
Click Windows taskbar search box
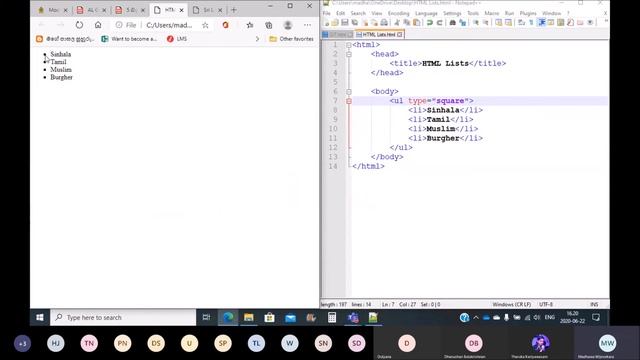[123, 317]
